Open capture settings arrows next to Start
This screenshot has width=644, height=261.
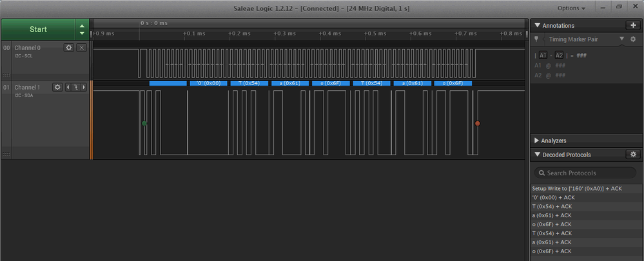coord(82,29)
